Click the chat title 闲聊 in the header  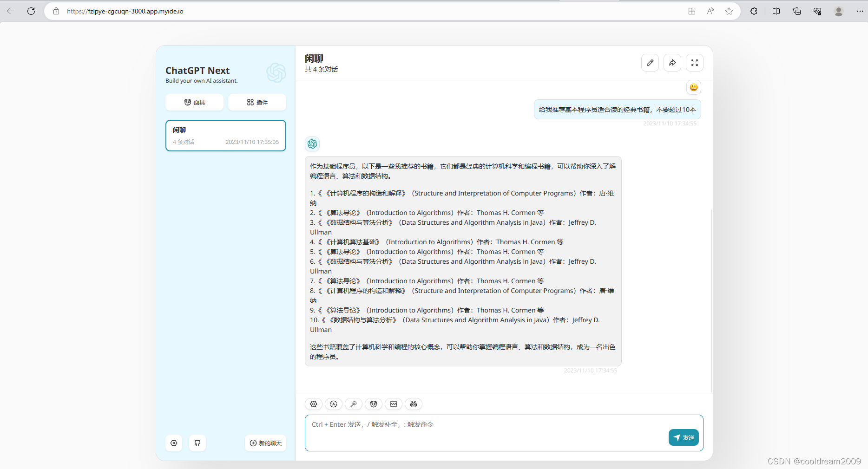(314, 59)
